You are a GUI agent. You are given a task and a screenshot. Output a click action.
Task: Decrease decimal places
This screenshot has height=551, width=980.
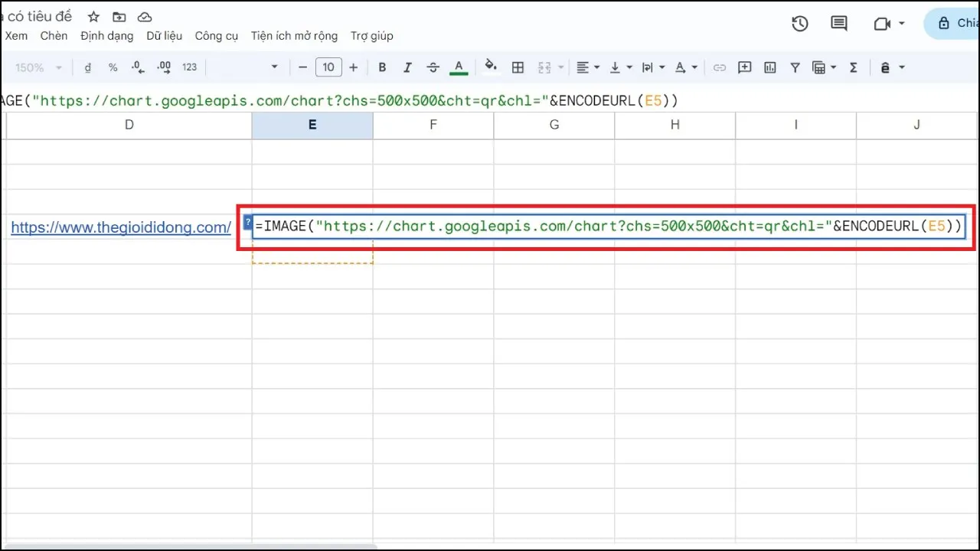pyautogui.click(x=138, y=67)
